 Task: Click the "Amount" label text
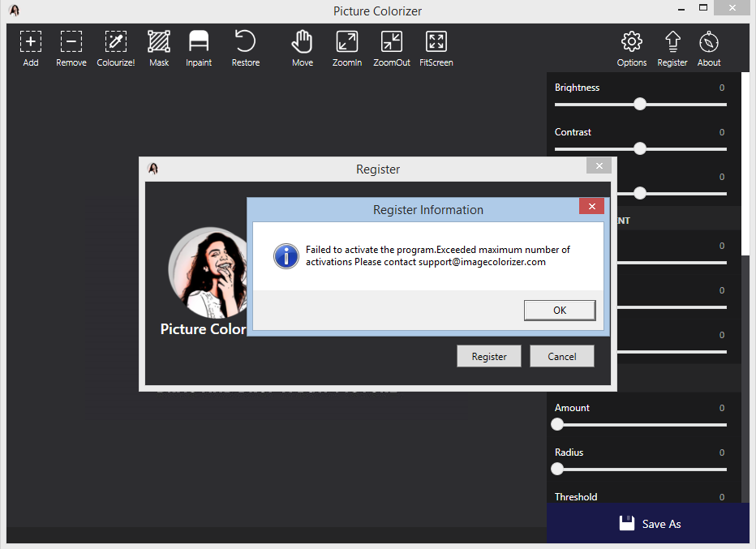572,408
